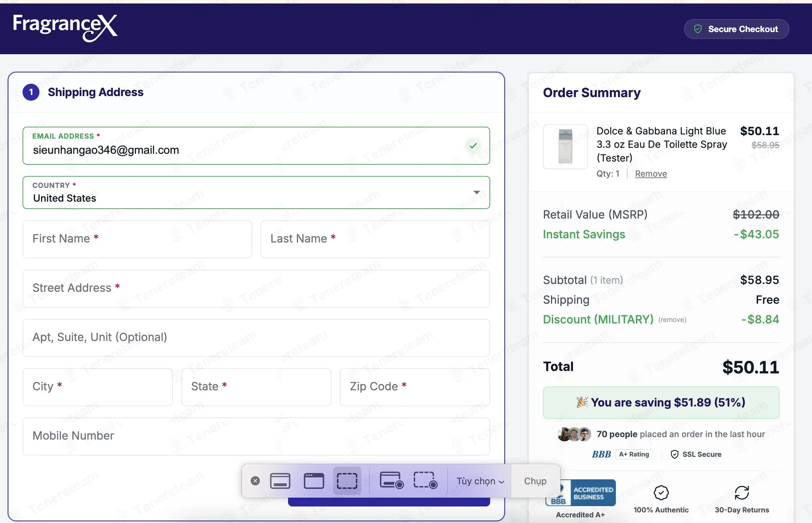
Task: Click the Shipping Free value
Action: point(768,300)
